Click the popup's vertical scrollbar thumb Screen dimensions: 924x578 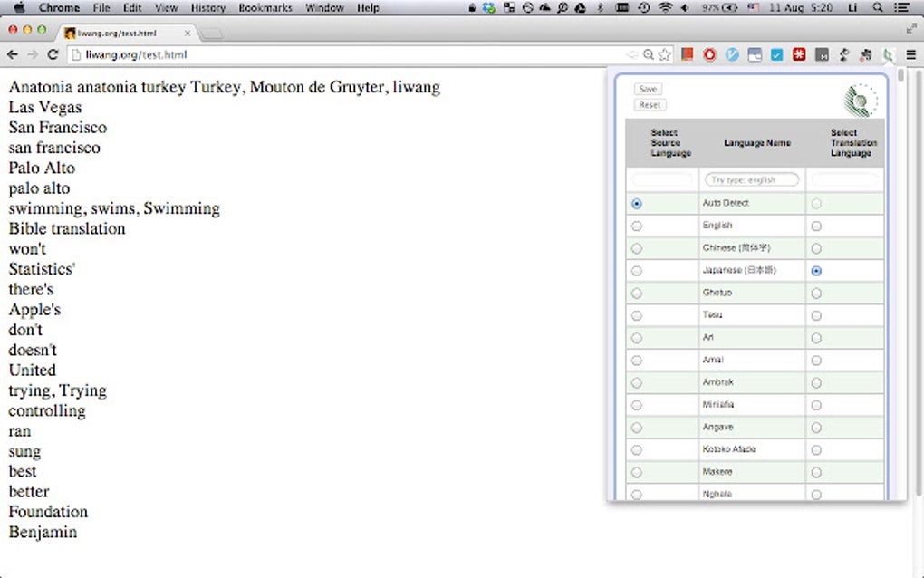click(900, 75)
